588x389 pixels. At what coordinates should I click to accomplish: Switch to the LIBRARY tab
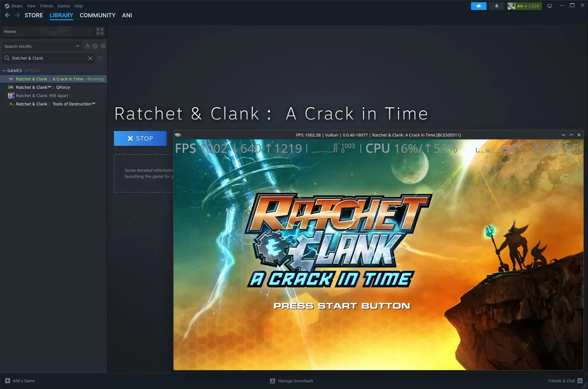61,15
